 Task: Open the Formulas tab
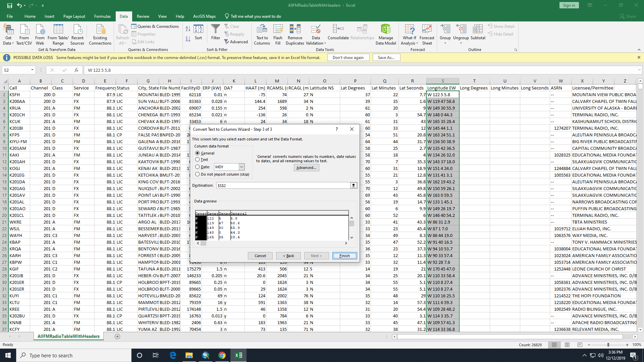click(102, 16)
